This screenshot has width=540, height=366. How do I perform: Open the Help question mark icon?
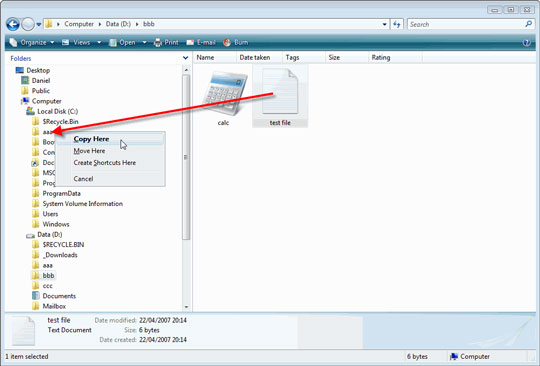pyautogui.click(x=527, y=43)
